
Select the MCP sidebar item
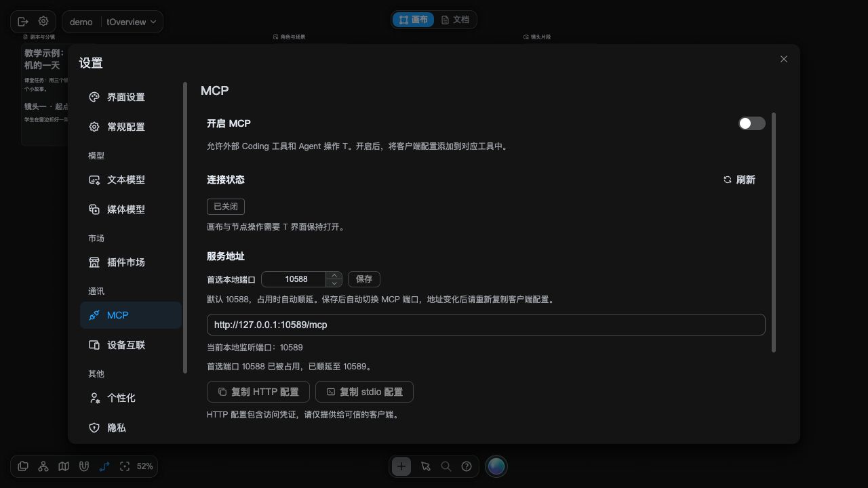pos(130,315)
